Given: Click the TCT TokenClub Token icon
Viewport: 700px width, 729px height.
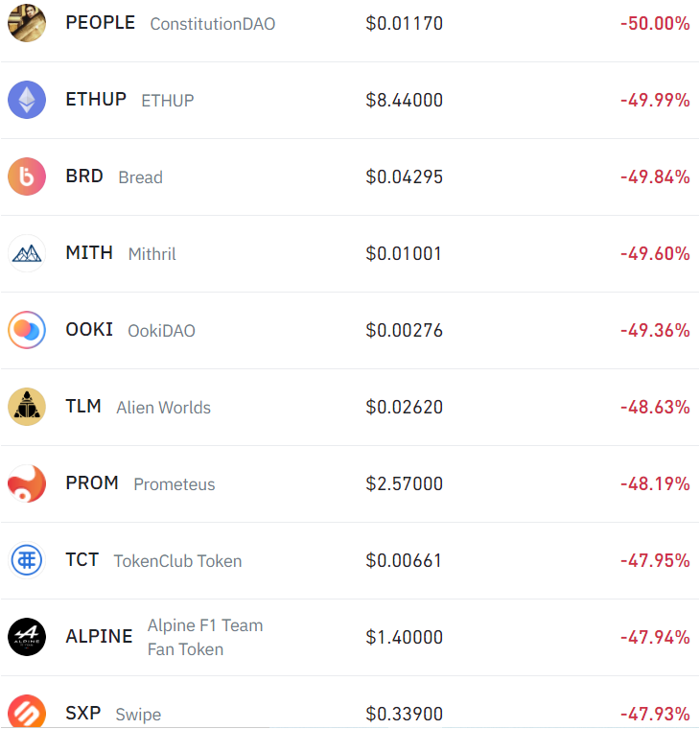Looking at the screenshot, I should [x=27, y=560].
